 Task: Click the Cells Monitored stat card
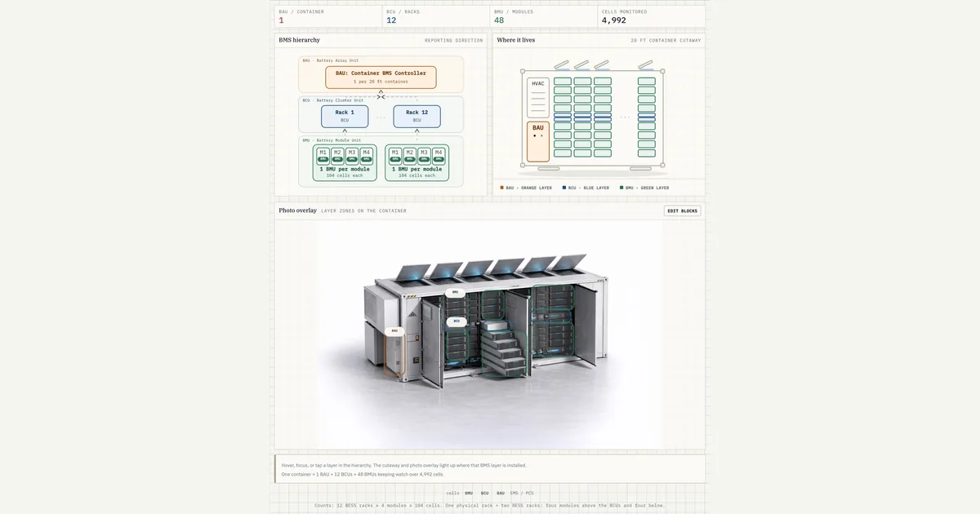651,16
